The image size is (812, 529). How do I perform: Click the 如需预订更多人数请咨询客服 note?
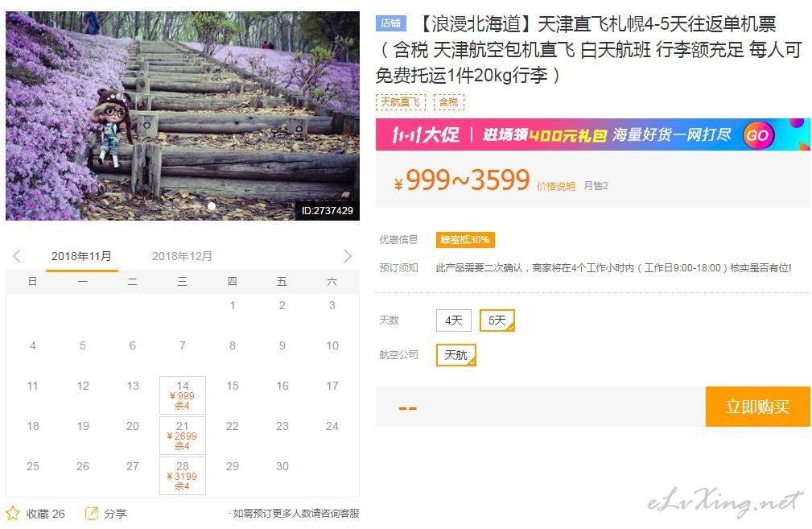tap(295, 514)
